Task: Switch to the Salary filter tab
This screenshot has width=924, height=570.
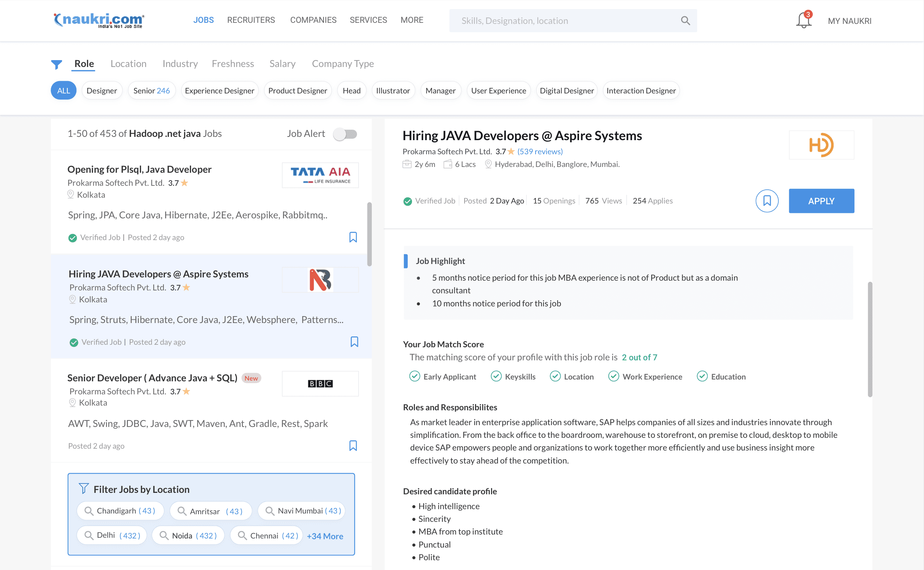Action: (x=282, y=64)
